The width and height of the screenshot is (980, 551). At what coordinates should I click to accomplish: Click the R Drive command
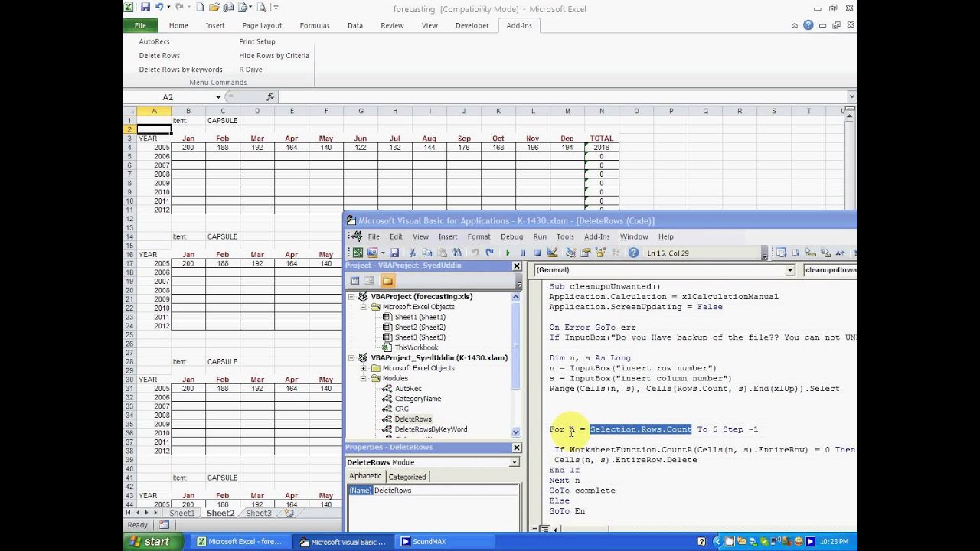250,70
